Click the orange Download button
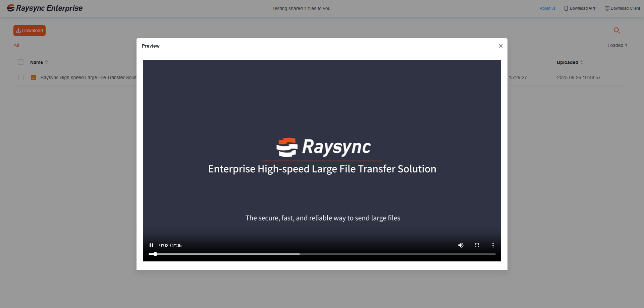This screenshot has height=308, width=644. (30, 30)
